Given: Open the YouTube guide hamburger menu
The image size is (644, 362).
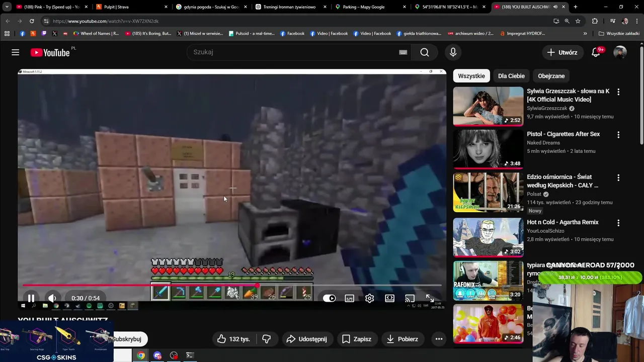Looking at the screenshot, I should pyautogui.click(x=16, y=52).
